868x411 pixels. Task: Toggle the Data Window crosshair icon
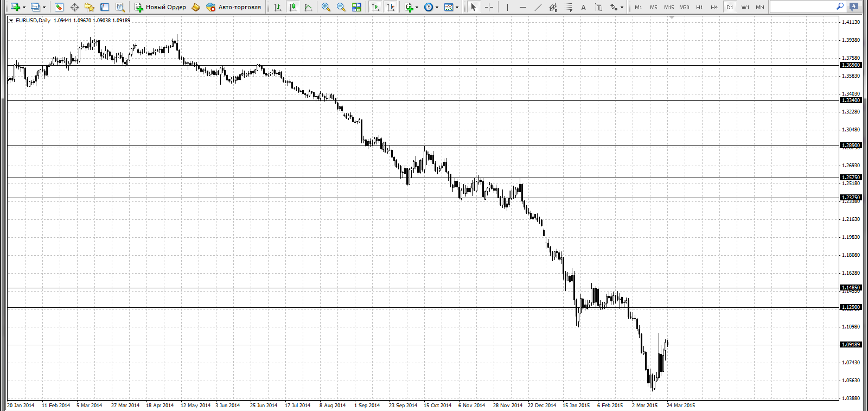(x=74, y=7)
